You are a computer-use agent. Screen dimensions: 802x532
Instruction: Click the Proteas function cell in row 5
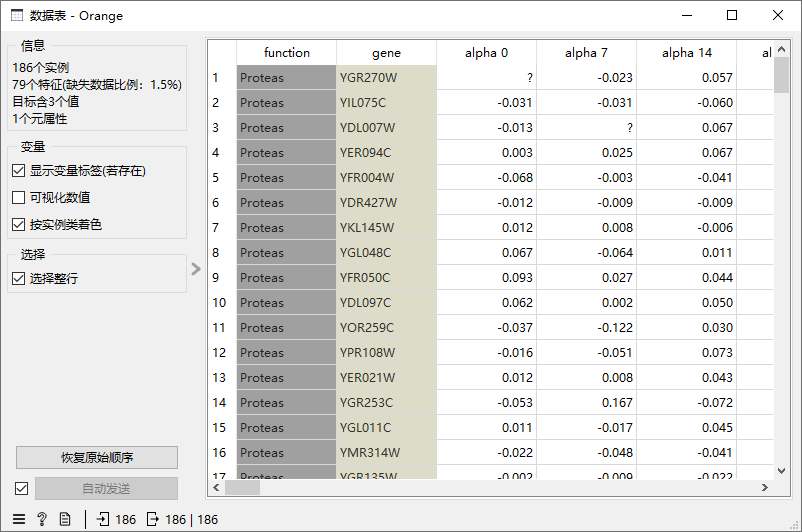[286, 178]
